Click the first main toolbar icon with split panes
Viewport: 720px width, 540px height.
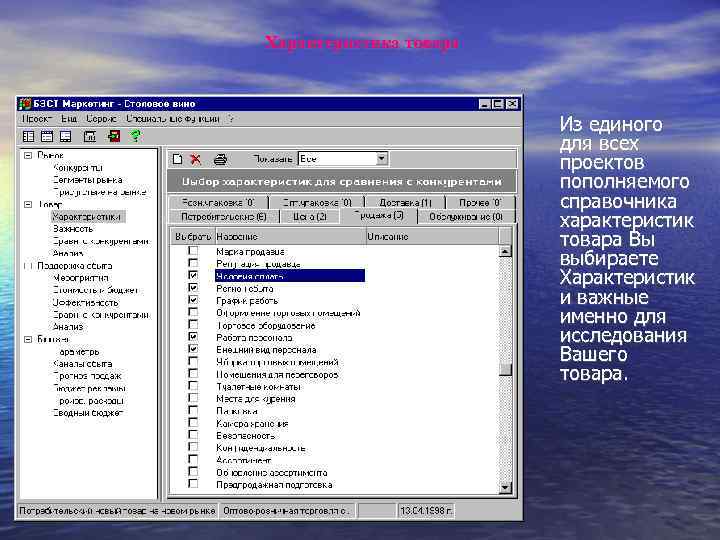pos(28,136)
